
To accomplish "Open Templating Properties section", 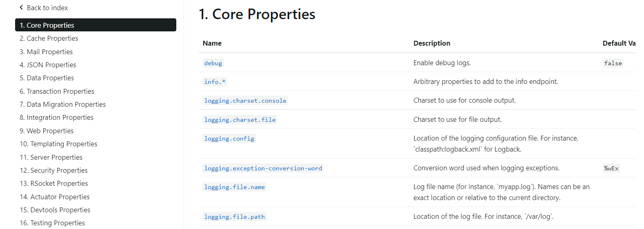I will click(58, 144).
